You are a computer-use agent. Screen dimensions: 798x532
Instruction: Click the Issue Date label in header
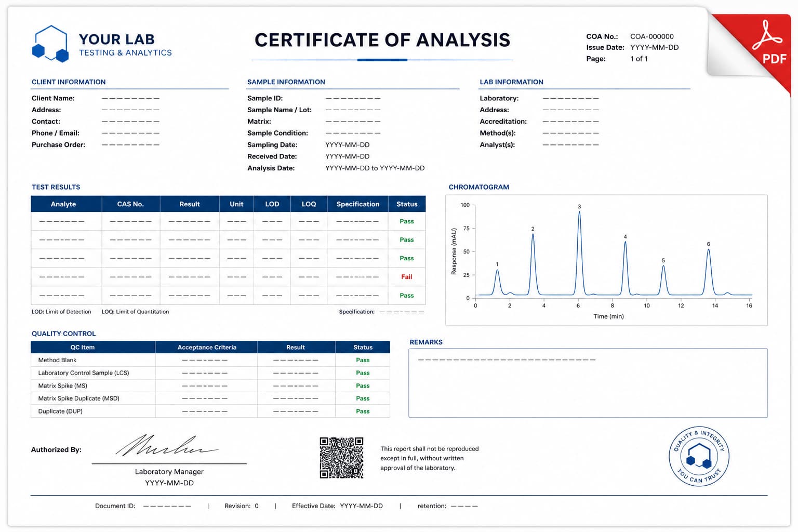click(605, 47)
